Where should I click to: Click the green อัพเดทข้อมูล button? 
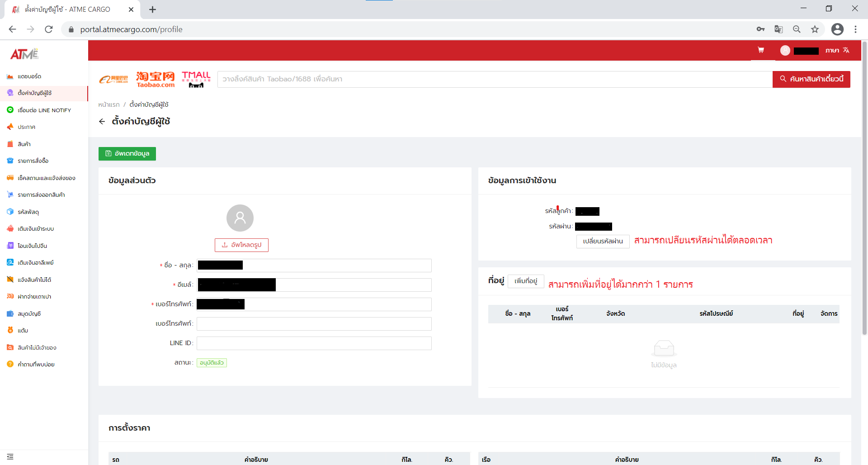click(x=127, y=154)
